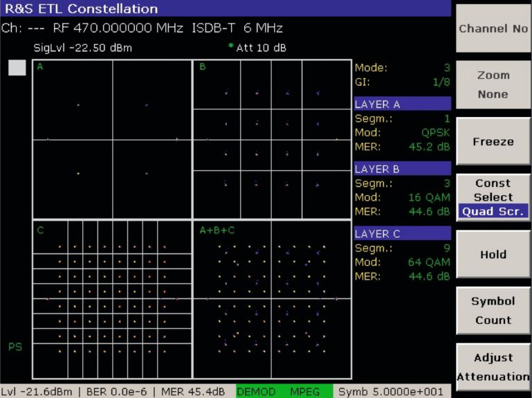Select the Layer A QPSK constellation plot
This screenshot has height=398, width=532.
[x=112, y=139]
